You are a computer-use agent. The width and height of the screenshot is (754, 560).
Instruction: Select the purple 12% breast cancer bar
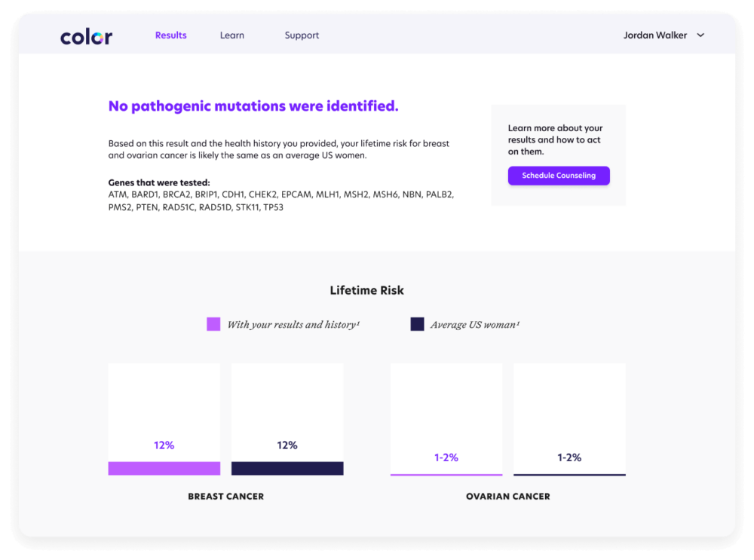[x=164, y=468]
